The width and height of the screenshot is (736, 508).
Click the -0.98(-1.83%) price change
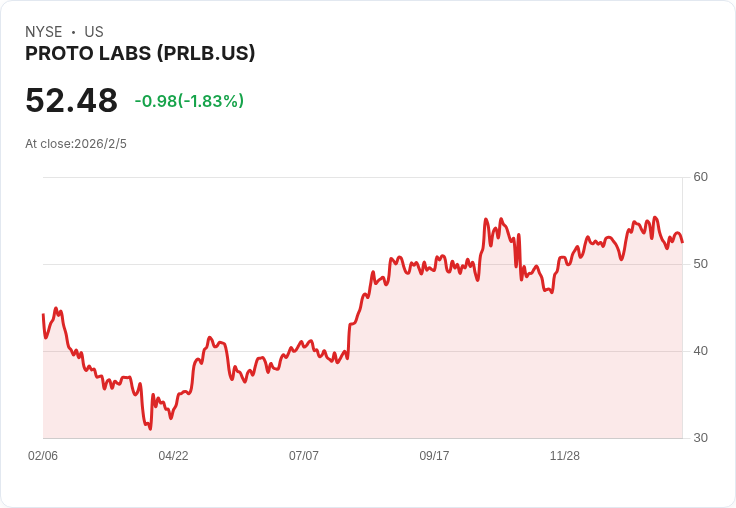pos(189,101)
